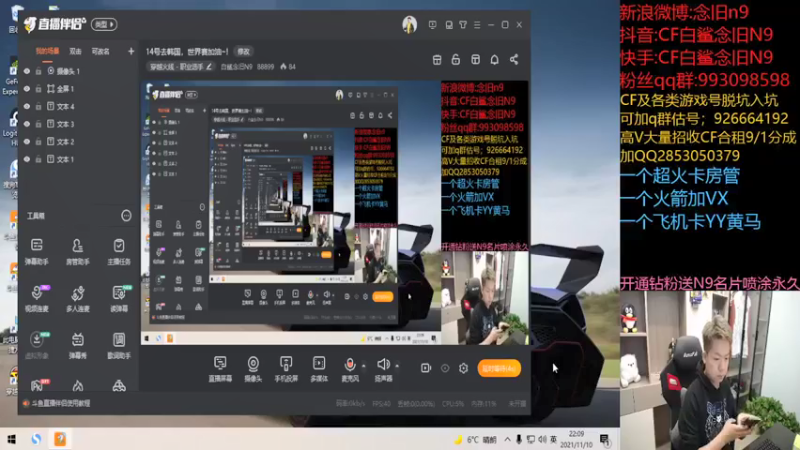Click the orange start-stream countdown button
Viewport: 800px width, 450px height.
click(499, 368)
